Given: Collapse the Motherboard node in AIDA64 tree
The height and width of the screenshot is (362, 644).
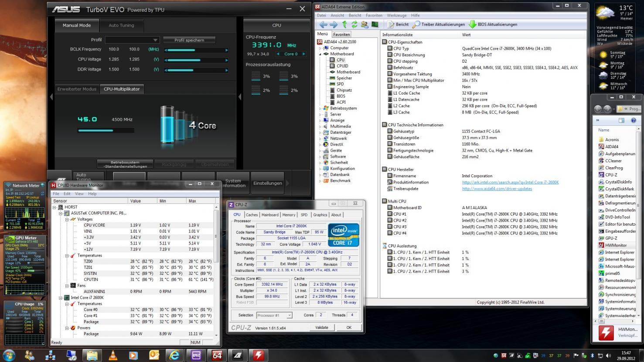Looking at the screenshot, I should click(320, 54).
